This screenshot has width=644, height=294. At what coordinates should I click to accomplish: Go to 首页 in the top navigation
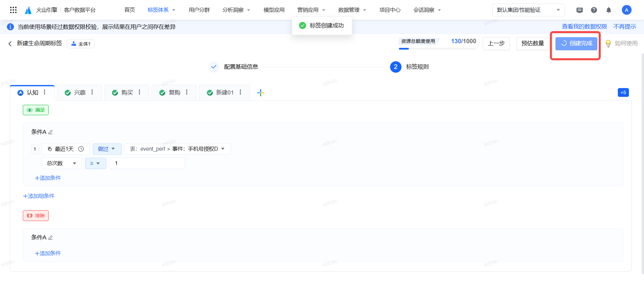[x=129, y=10]
